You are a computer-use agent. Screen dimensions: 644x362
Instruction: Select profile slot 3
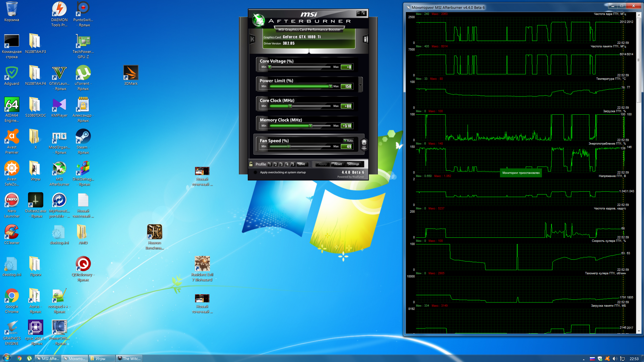[281, 164]
